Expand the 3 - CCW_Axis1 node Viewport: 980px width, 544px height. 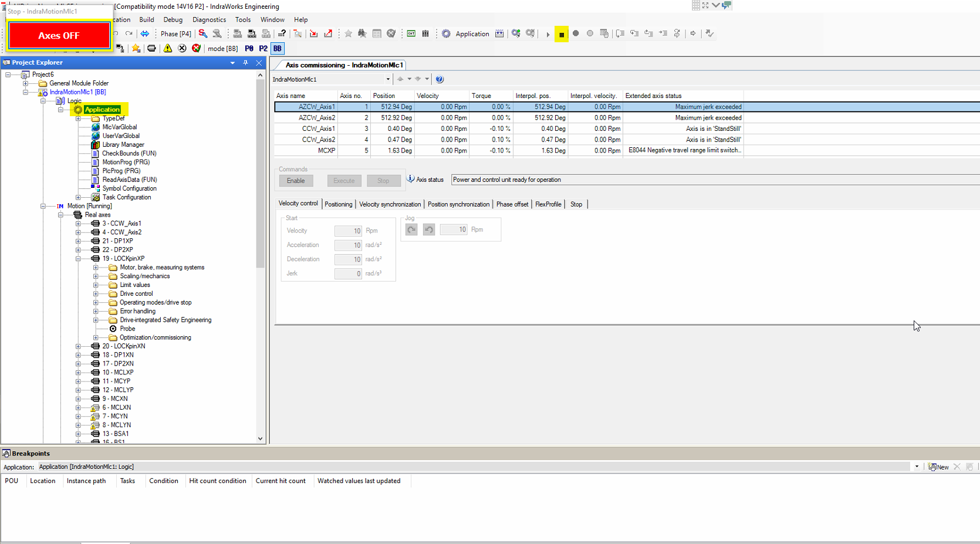78,224
